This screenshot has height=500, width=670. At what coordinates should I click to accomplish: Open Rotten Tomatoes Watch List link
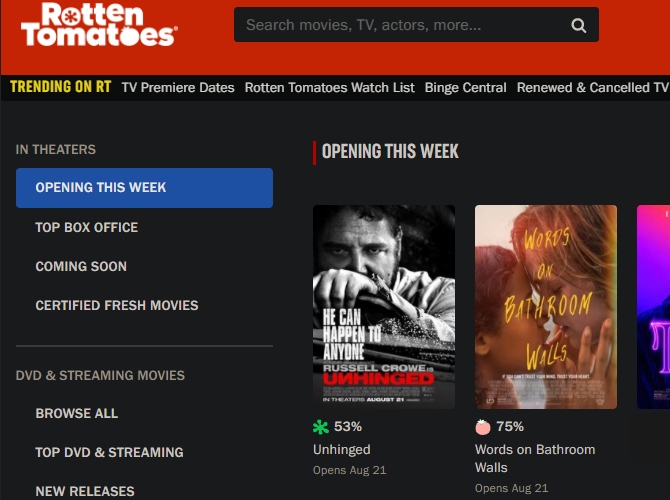pos(329,88)
